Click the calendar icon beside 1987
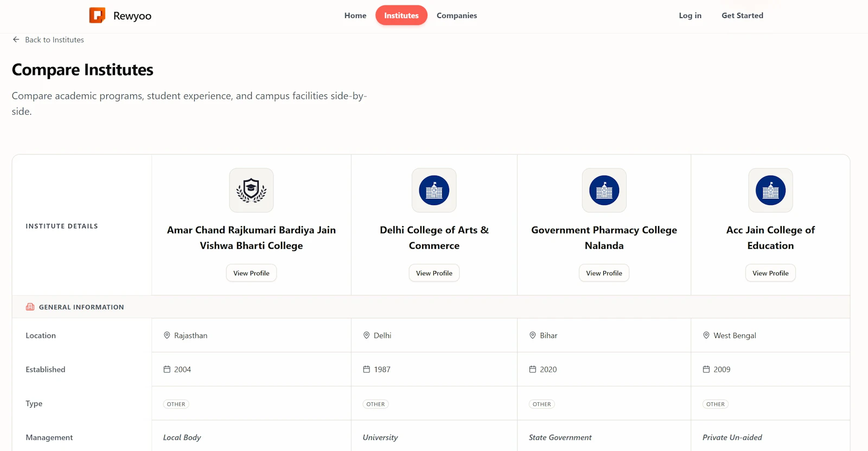Screen dimensions: 868x451 point(367,369)
